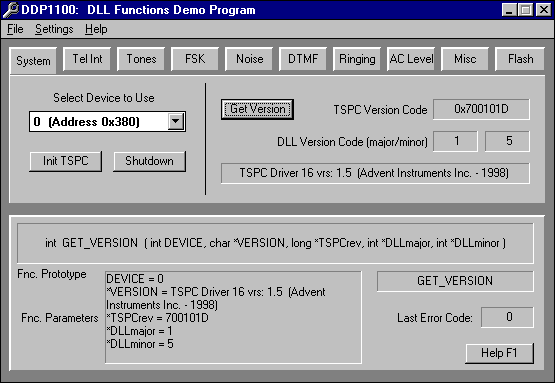
Task: Click the 'Fnc. Prototype' label
Action: [52, 274]
